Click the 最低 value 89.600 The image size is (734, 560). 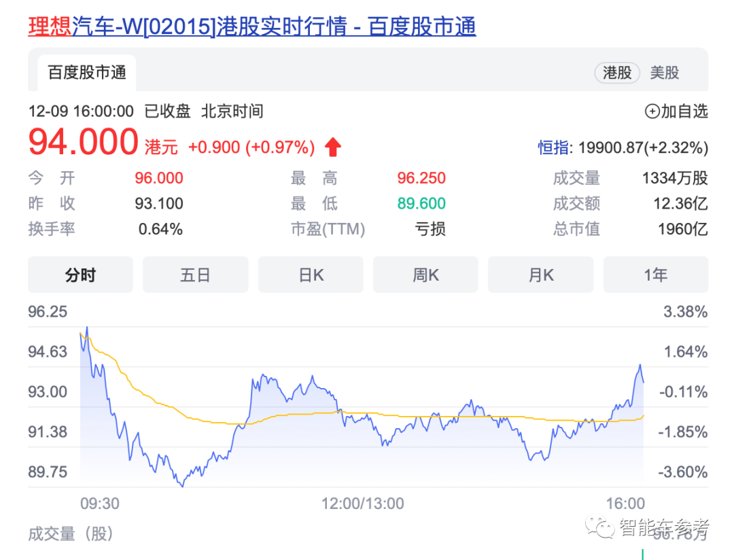pyautogui.click(x=421, y=203)
